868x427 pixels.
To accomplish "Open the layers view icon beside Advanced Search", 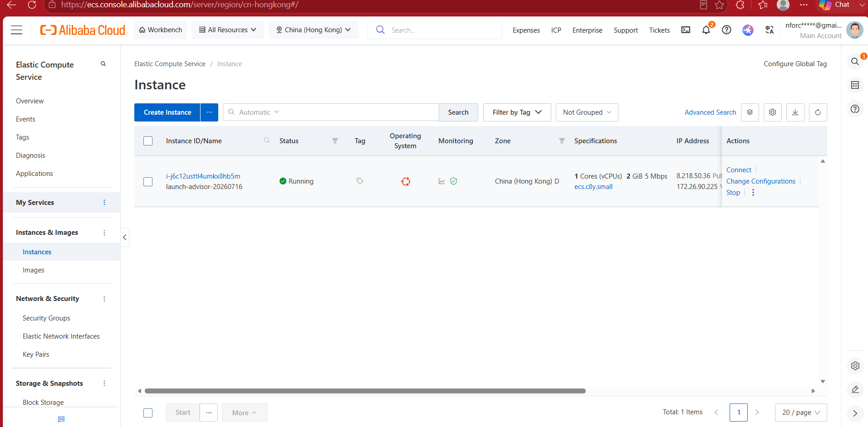I will click(750, 112).
